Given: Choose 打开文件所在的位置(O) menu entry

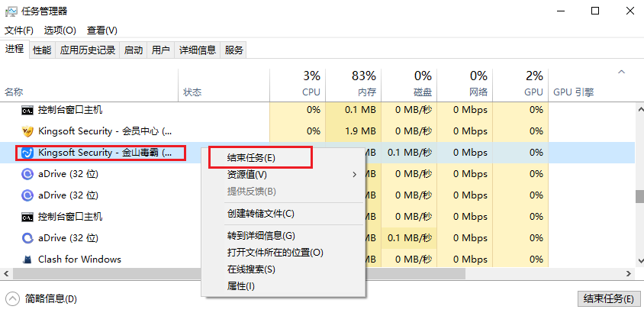Looking at the screenshot, I should point(283,253).
